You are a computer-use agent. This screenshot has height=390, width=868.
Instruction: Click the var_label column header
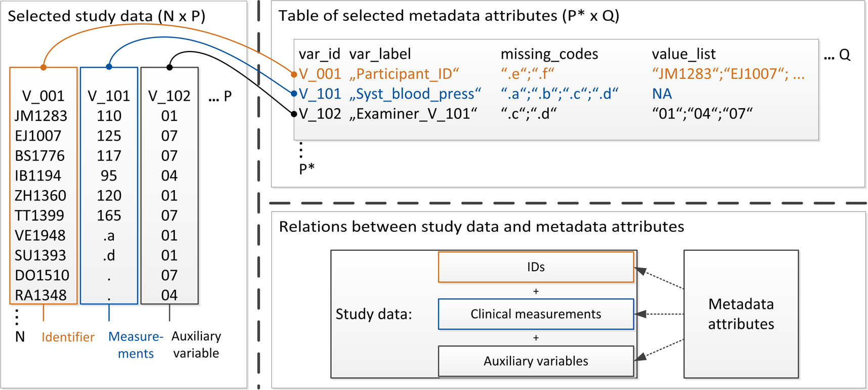tap(380, 54)
